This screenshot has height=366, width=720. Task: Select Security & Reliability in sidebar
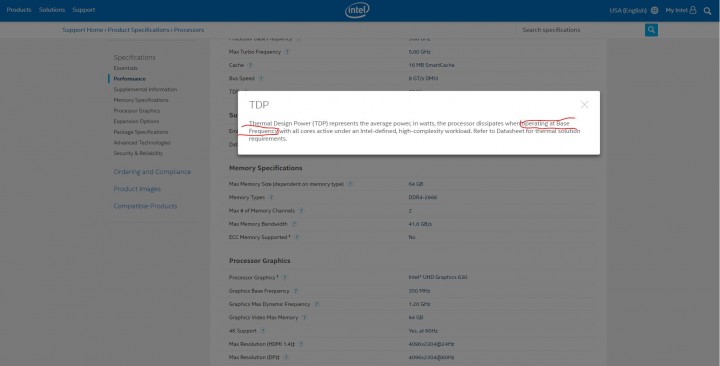(138, 153)
